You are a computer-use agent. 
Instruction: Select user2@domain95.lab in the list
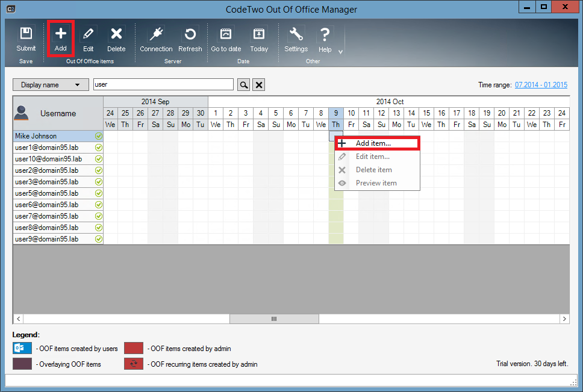[58, 170]
